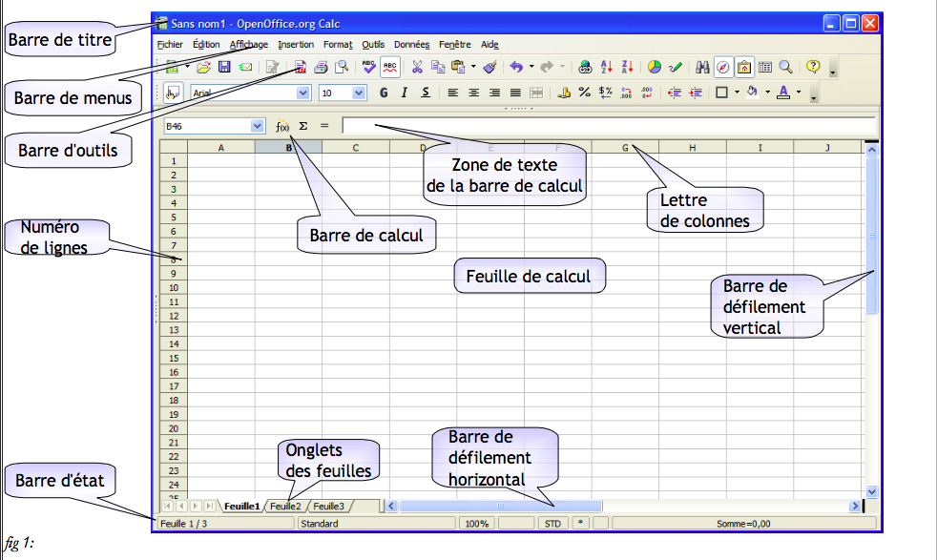Screen dimensions: 937x560
Task: Click the Function equals sign button
Action: coord(324,126)
